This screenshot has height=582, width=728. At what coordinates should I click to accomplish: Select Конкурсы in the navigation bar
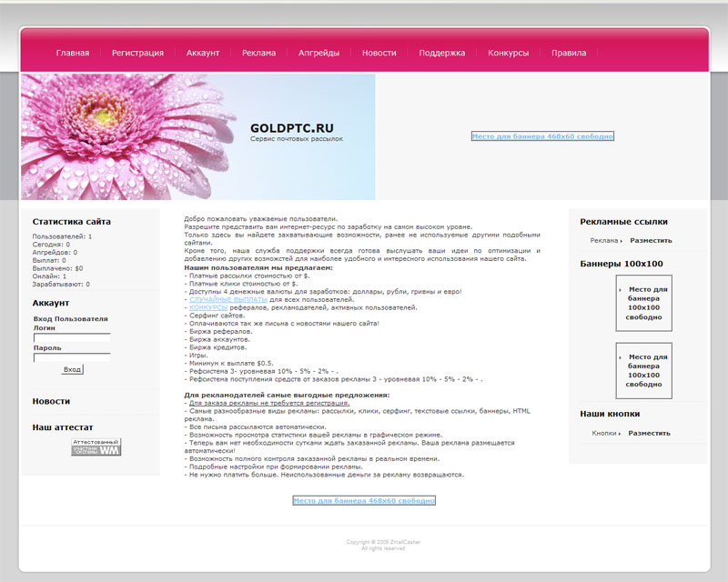coord(508,53)
